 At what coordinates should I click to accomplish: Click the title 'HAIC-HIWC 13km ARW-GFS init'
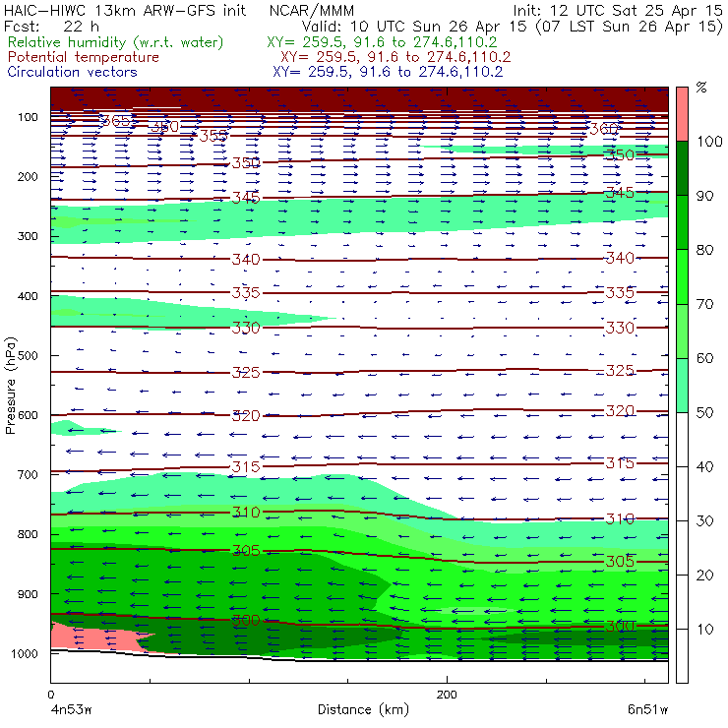point(125,10)
